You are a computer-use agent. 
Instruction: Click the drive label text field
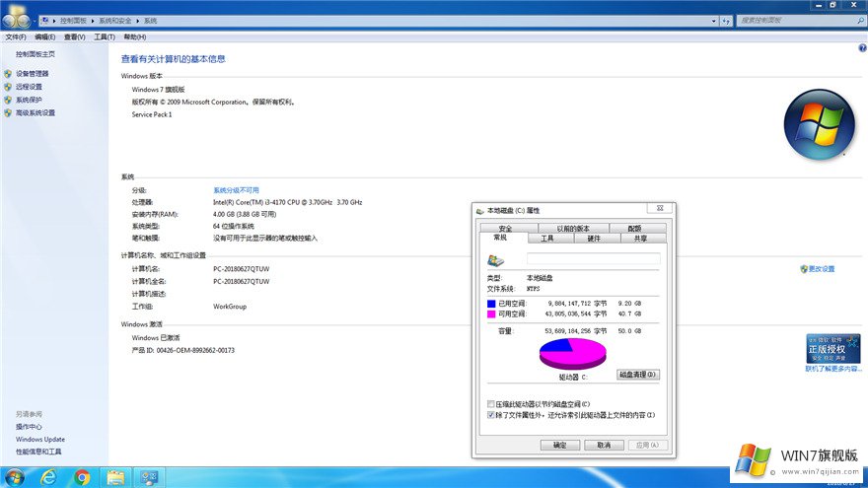point(594,259)
